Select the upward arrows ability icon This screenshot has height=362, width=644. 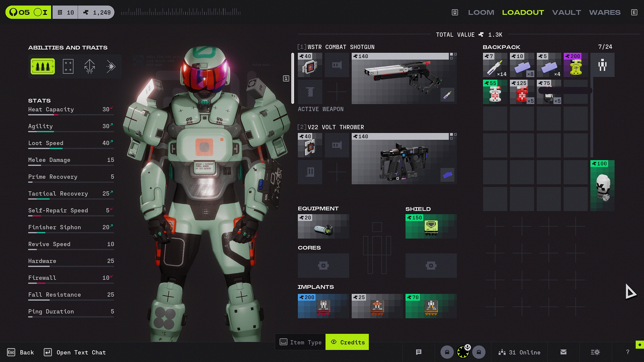(90, 66)
